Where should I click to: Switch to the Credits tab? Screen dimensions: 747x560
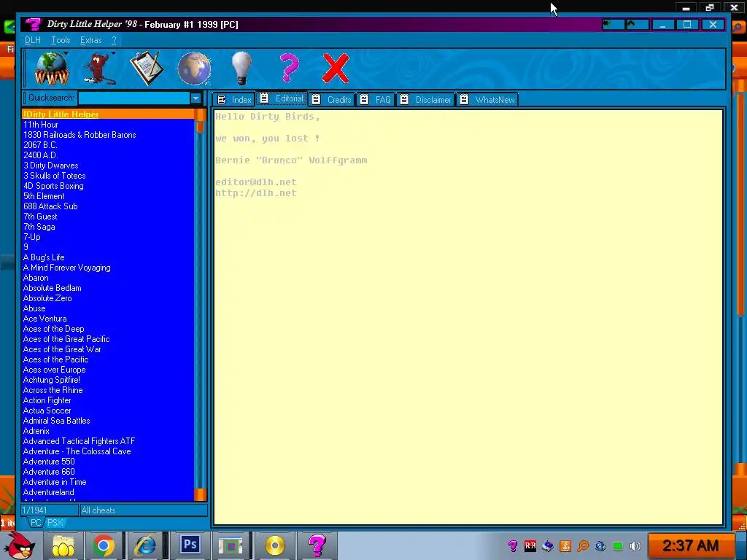coord(332,99)
